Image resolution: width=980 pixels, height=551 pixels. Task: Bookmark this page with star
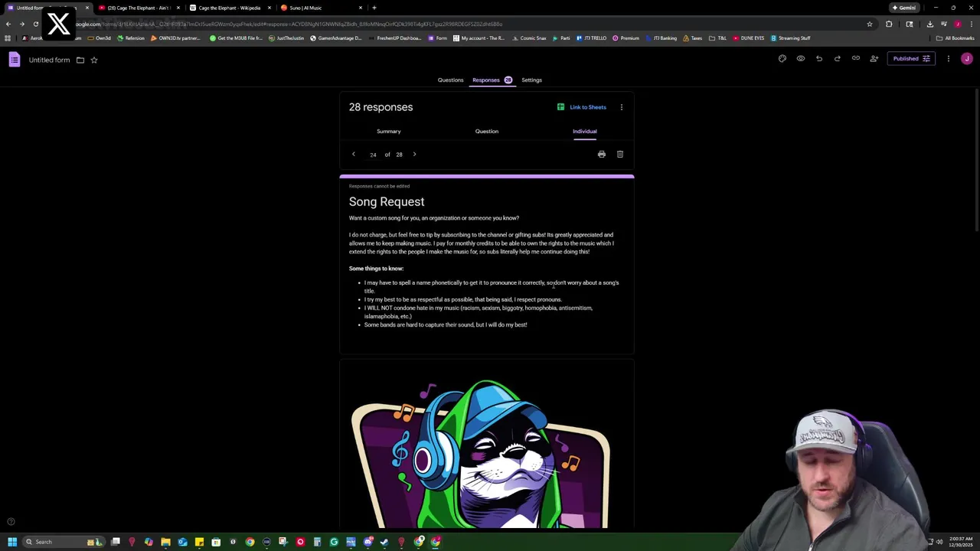(x=870, y=24)
